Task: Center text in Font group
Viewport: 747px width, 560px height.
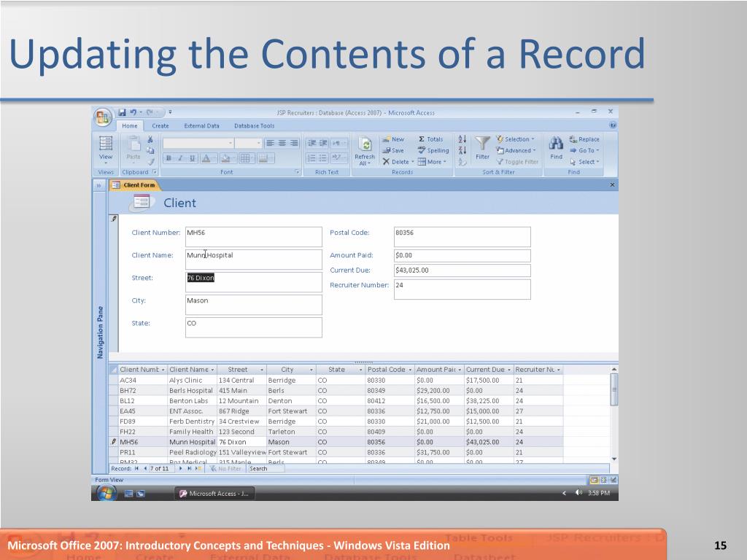Action: point(282,143)
